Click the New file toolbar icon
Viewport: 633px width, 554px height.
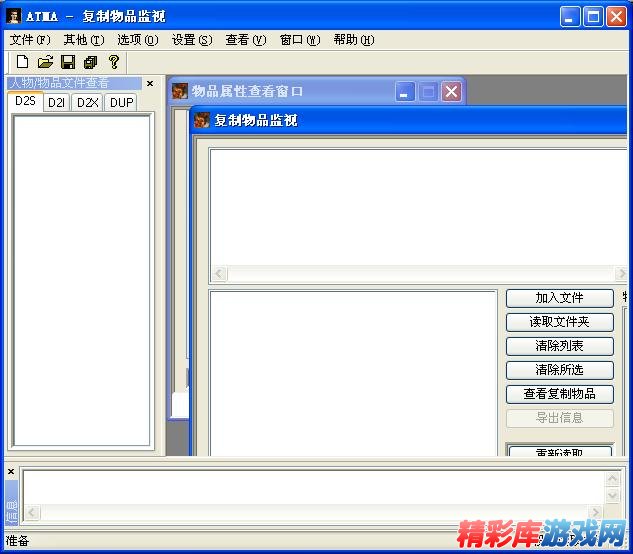click(x=22, y=62)
